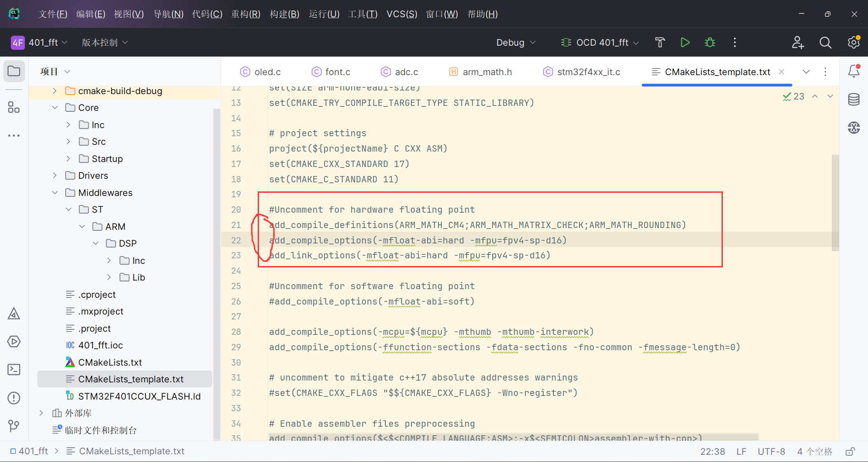
Task: Open the Project tool window
Action: click(14, 71)
